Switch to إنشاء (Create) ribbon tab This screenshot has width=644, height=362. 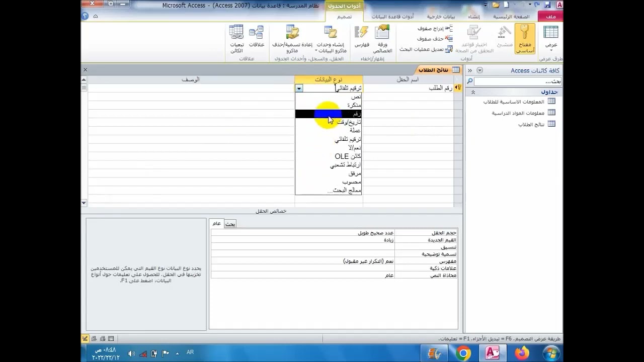[x=473, y=17]
